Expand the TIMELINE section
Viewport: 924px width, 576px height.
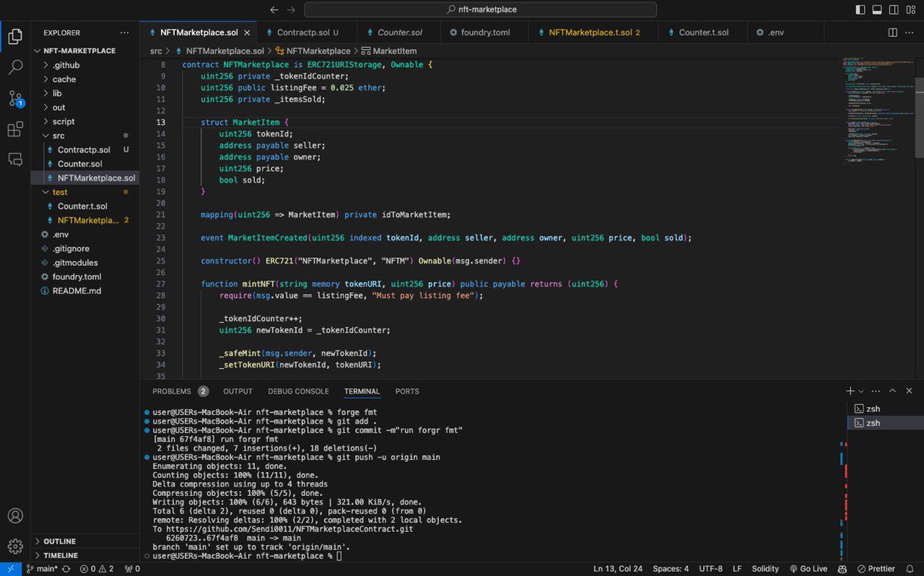point(59,555)
